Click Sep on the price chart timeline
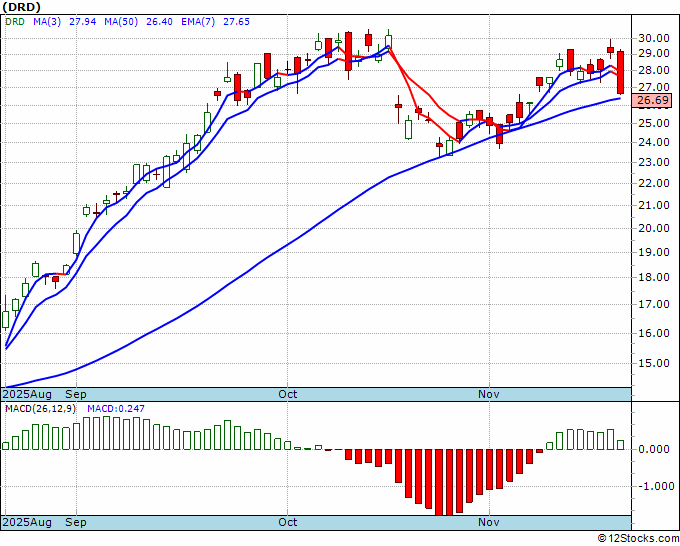Viewport: 680px width, 546px height. point(76,394)
